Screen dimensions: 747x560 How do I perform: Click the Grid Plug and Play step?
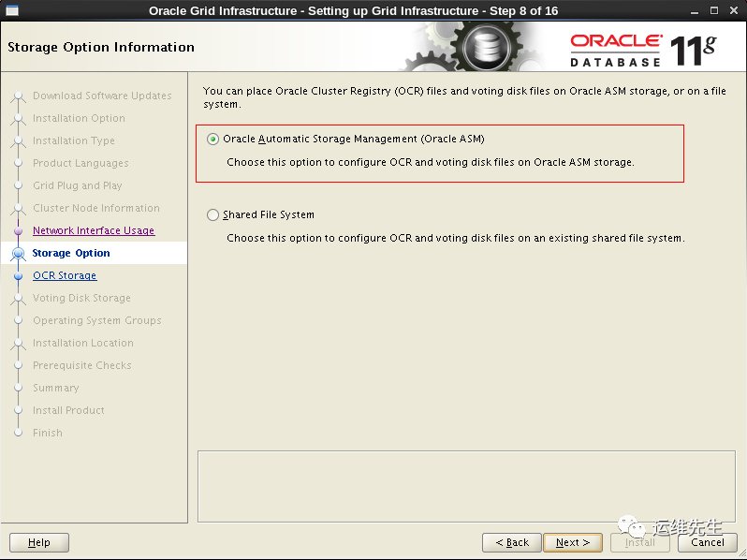[77, 185]
